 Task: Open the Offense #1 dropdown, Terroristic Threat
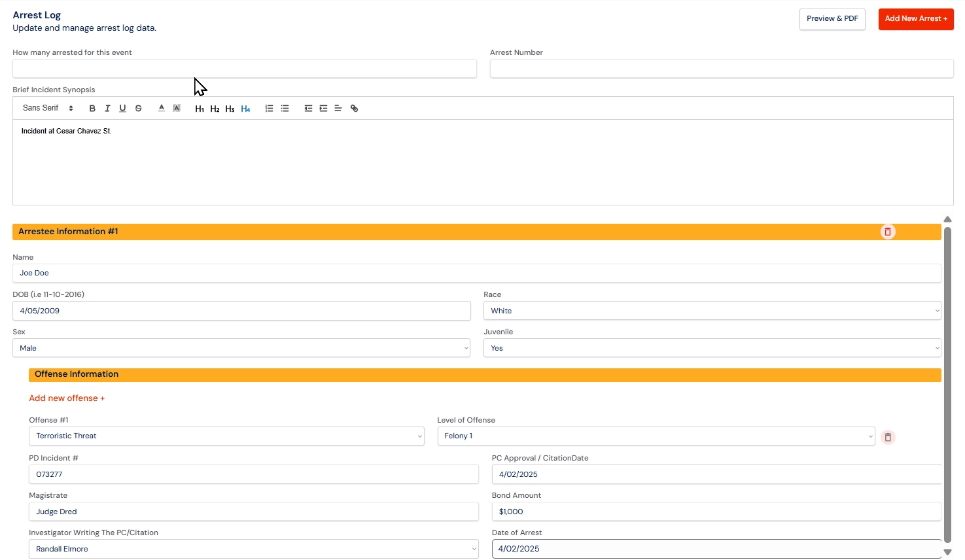(x=226, y=436)
